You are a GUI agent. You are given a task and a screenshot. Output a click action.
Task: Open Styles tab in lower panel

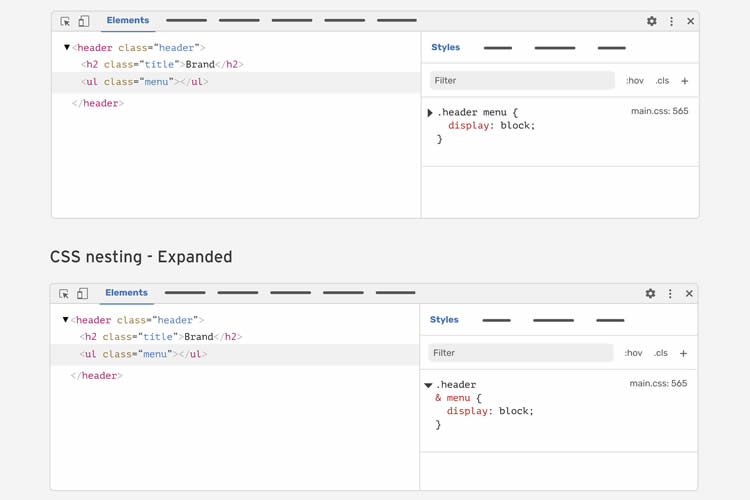(444, 320)
